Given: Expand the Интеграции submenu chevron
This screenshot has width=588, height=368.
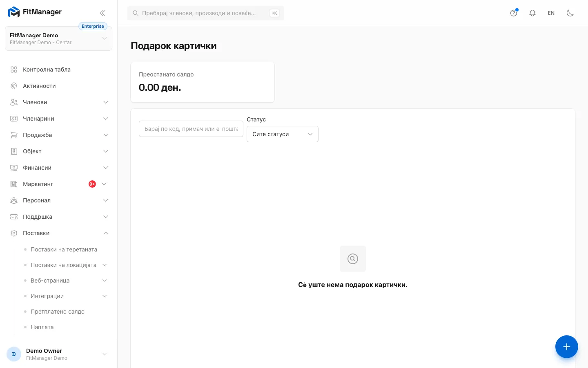Looking at the screenshot, I should coord(105,296).
